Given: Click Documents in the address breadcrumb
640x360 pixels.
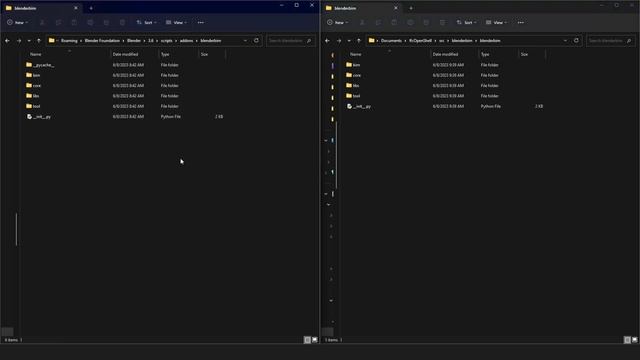Looking at the screenshot, I should coord(391,40).
